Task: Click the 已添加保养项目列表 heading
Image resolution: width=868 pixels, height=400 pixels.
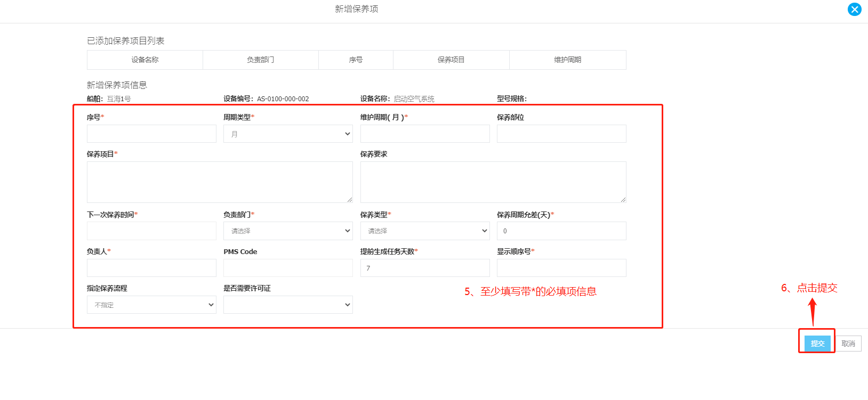Action: click(126, 41)
